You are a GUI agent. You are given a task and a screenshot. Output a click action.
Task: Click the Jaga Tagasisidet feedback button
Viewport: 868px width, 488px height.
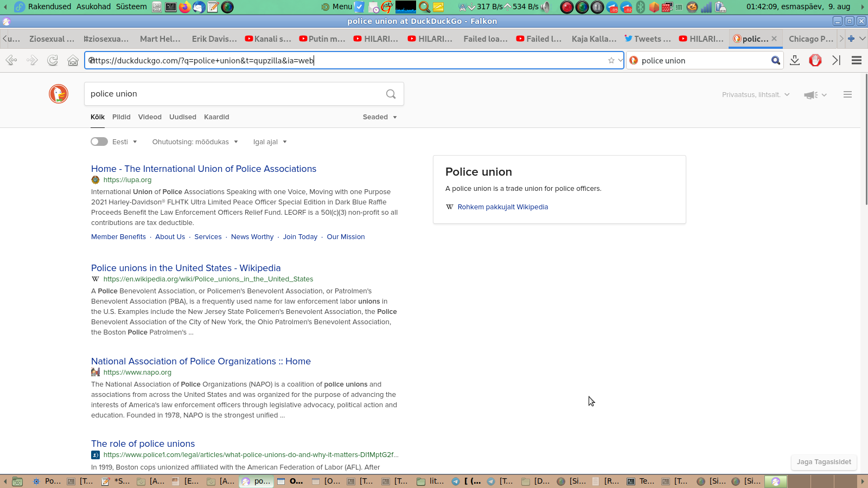(824, 462)
